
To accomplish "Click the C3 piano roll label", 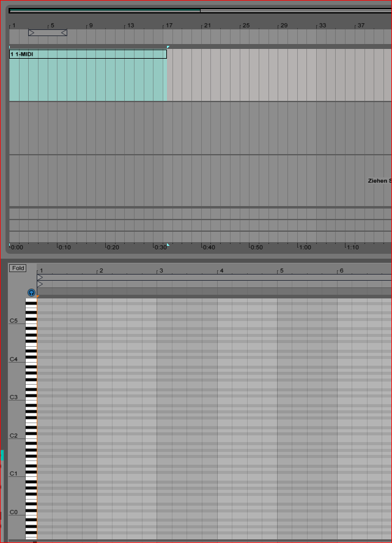I will [x=13, y=397].
